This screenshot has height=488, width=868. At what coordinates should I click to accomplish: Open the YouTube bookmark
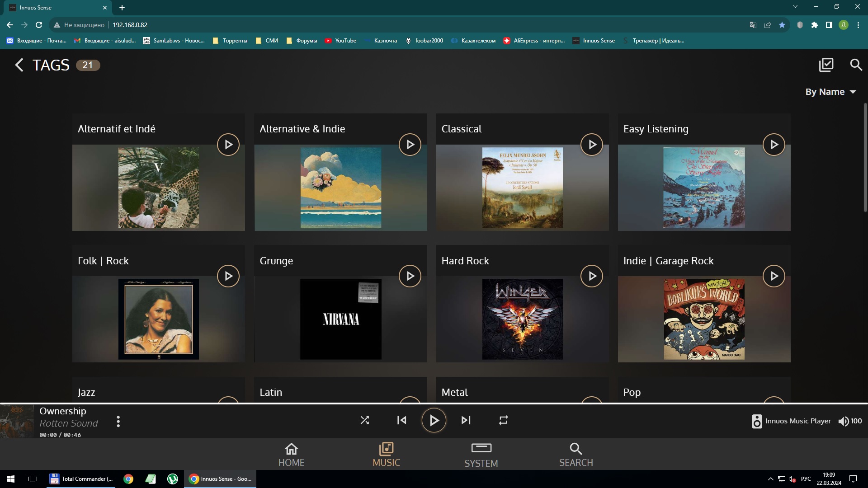[x=340, y=41]
